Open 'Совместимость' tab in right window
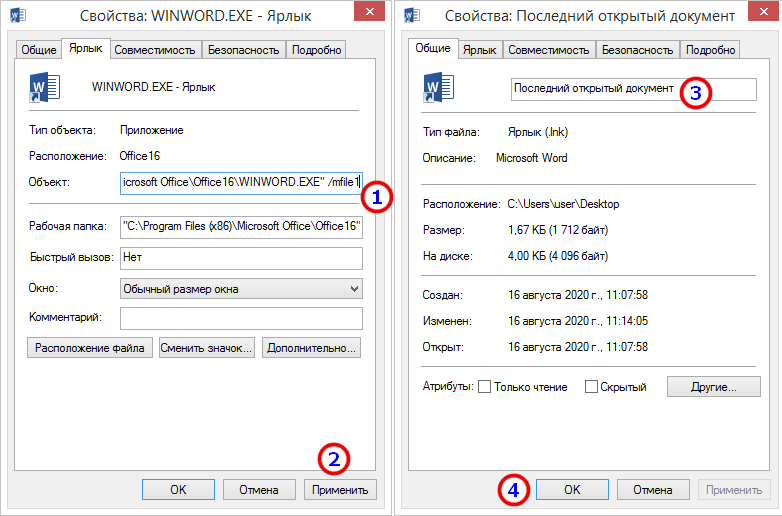Screen dimensions: 782x516 (549, 50)
